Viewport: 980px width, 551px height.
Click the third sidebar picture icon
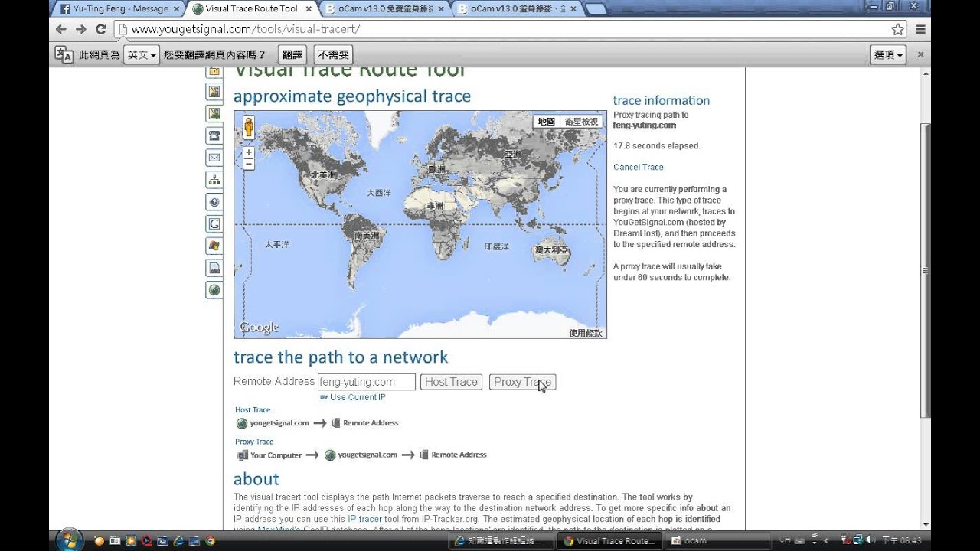(x=214, y=113)
